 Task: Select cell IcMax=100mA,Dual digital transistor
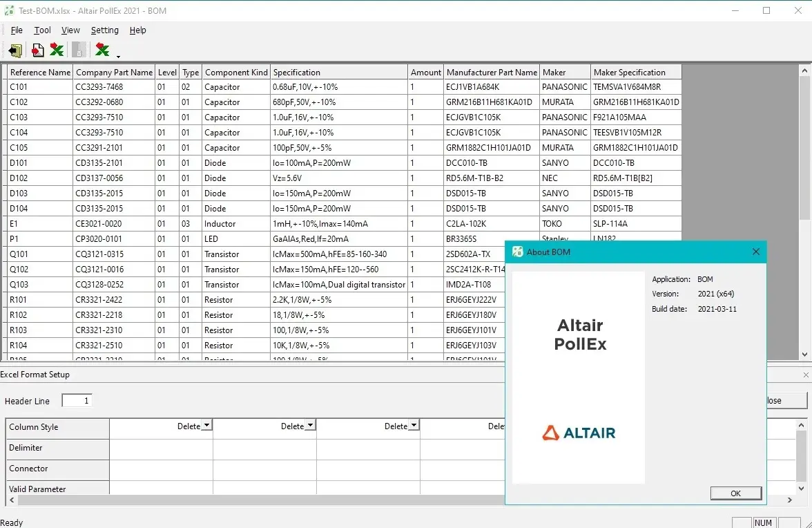click(338, 285)
